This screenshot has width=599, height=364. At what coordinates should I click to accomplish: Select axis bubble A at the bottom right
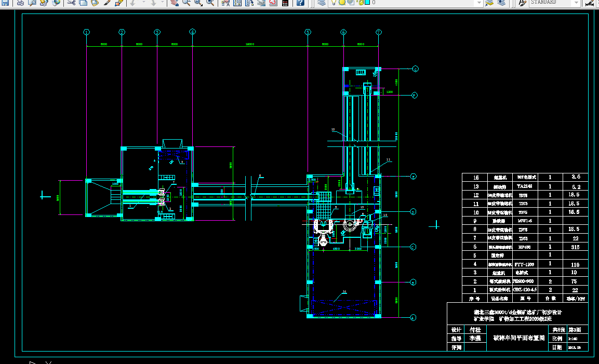(x=413, y=317)
